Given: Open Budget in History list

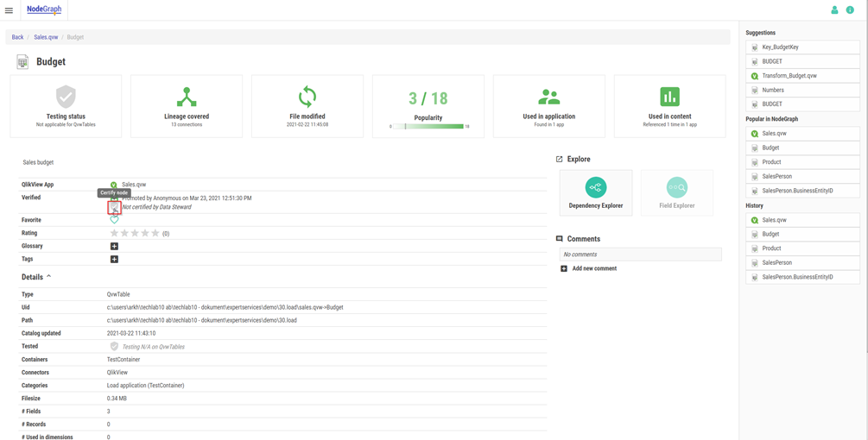Looking at the screenshot, I should [802, 235].
